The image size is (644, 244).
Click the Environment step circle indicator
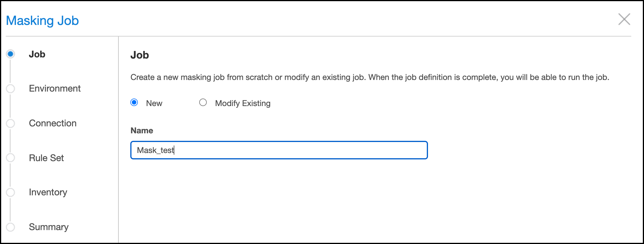(11, 89)
